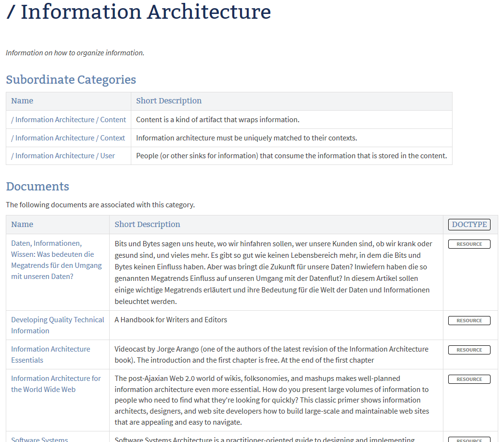504x442 pixels.
Task: Click RESOURCE badge for World Wide Web row
Action: (x=469, y=379)
